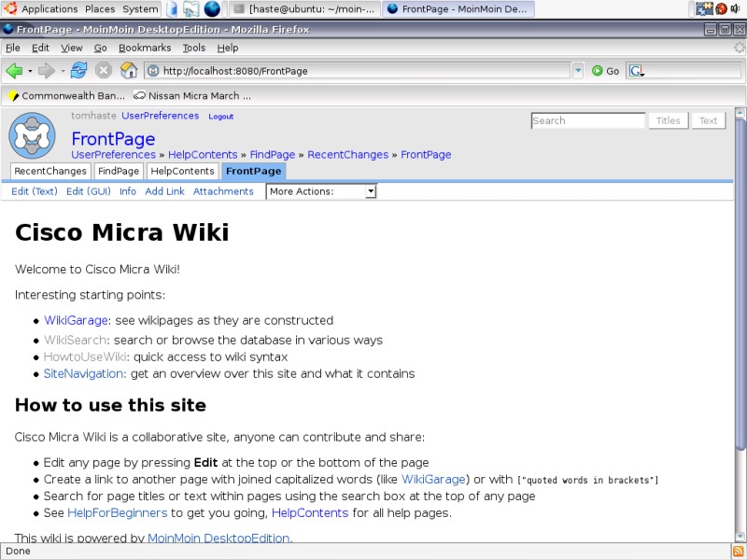
Task: Open the View menu
Action: pos(72,48)
